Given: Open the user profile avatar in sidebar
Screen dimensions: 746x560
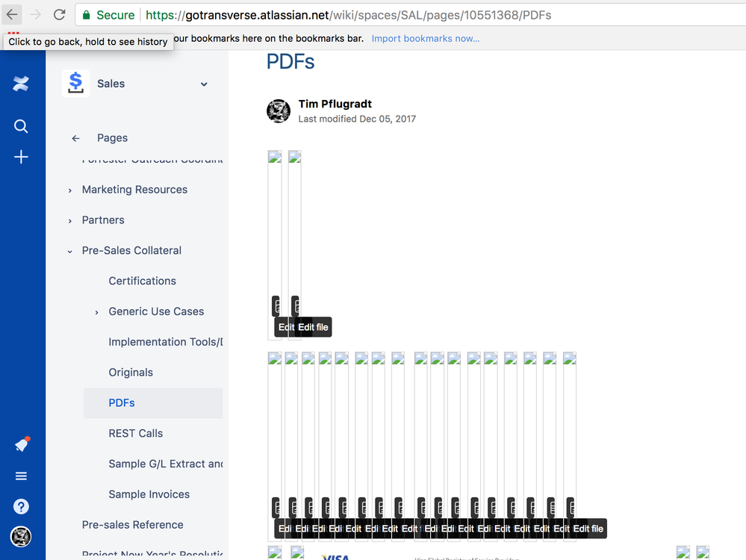Looking at the screenshot, I should tap(21, 537).
